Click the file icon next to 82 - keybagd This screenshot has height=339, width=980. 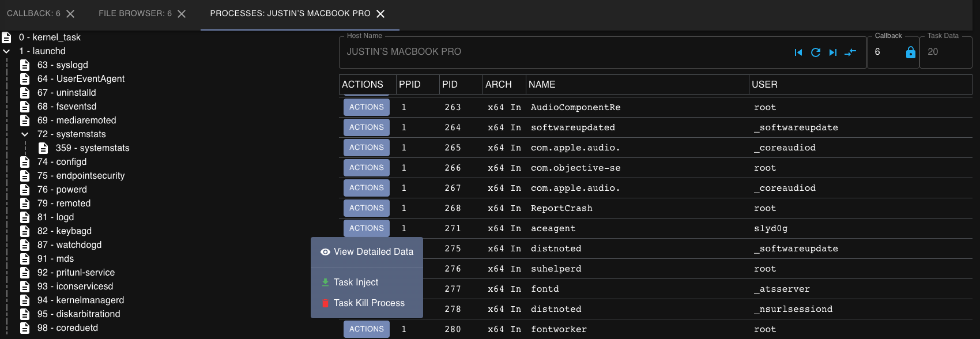pyautogui.click(x=25, y=231)
